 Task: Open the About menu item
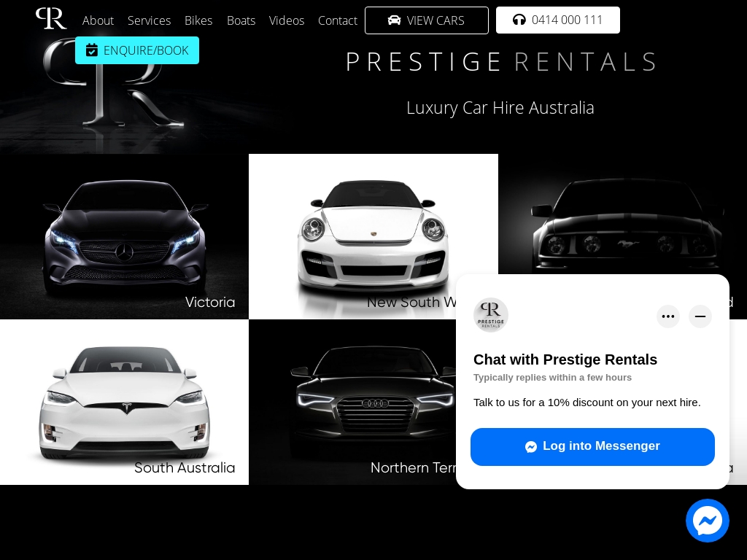click(98, 20)
